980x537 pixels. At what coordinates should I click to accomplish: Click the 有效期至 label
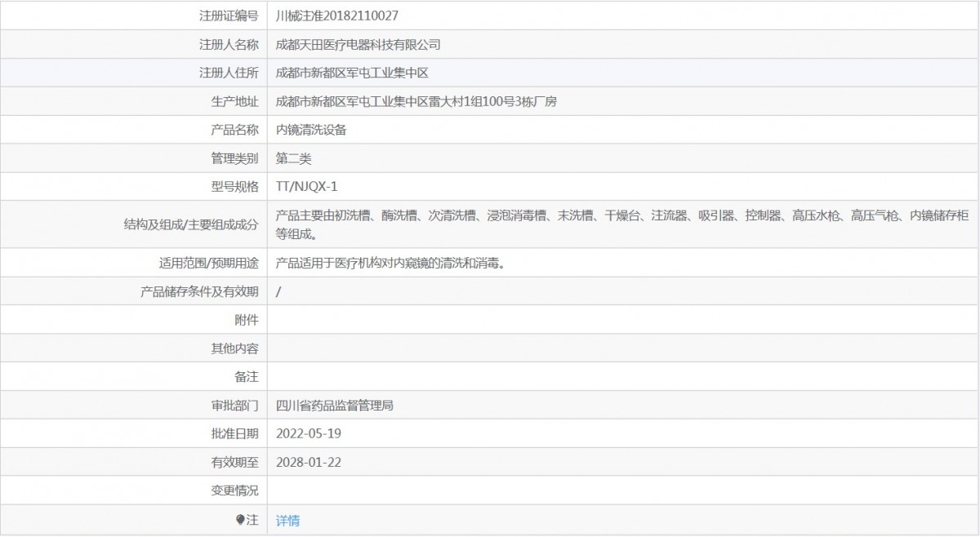coord(234,462)
